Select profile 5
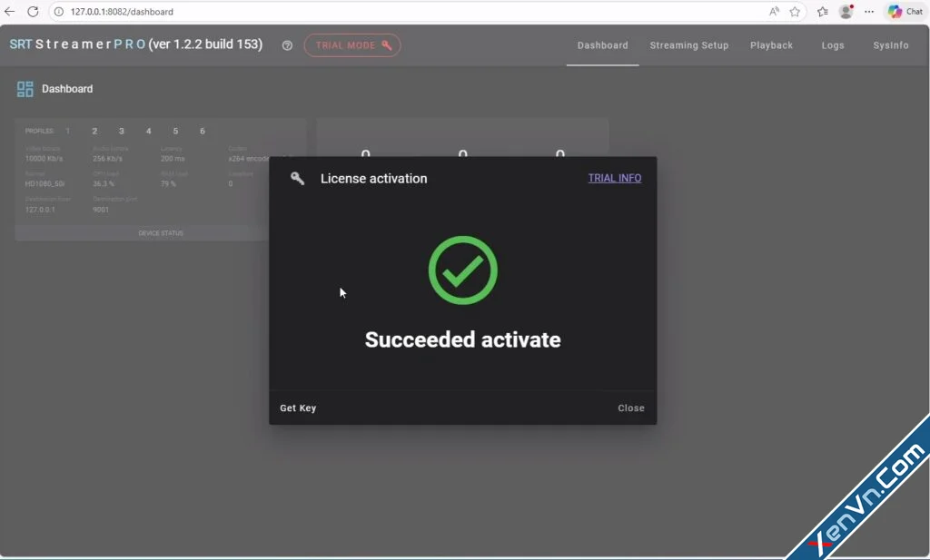 click(x=175, y=131)
